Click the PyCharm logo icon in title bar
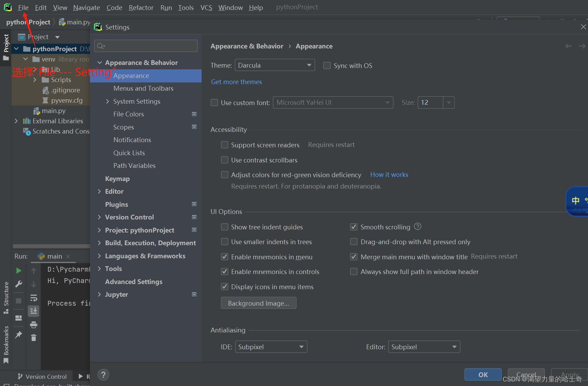 (8, 7)
